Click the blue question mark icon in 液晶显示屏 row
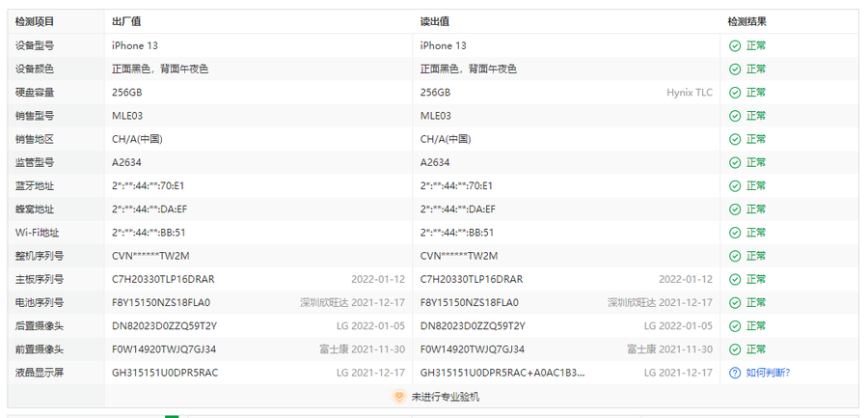The height and width of the screenshot is (418, 868). tap(735, 373)
